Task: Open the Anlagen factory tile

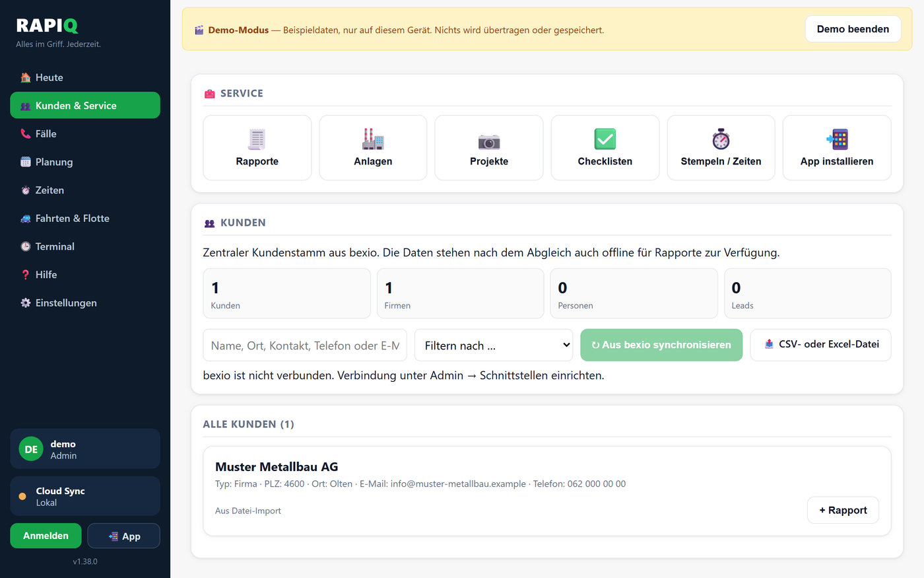Action: (373, 147)
